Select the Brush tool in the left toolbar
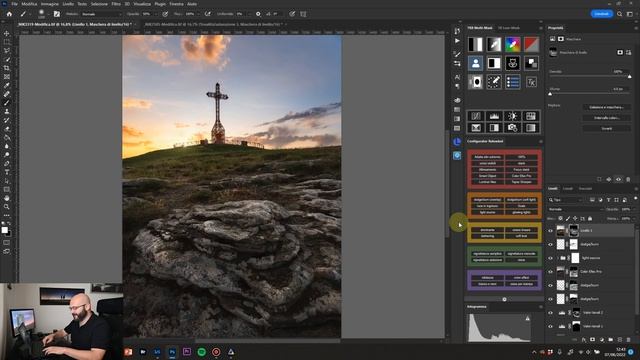This screenshot has height=360, width=640. (x=7, y=102)
